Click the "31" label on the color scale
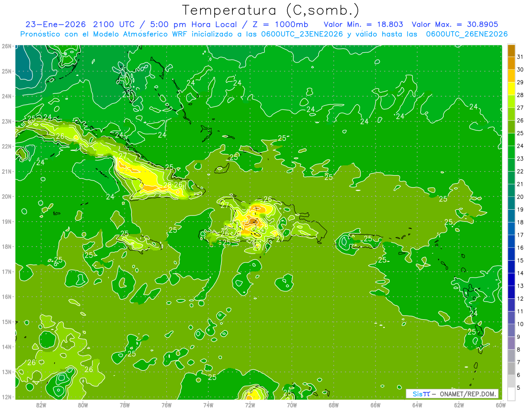Viewport: 532px width, 411px height. pyautogui.click(x=520, y=57)
